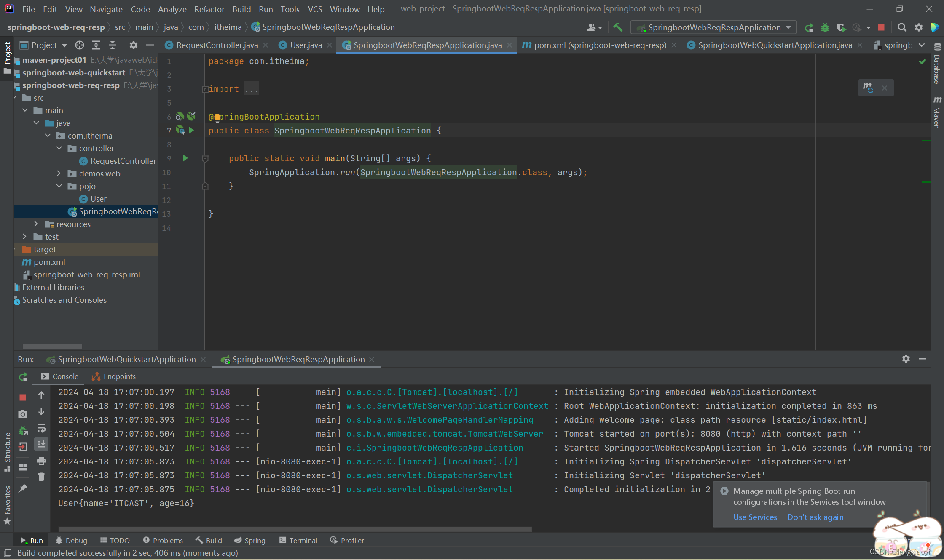Expand all nodes in Project panel
Image resolution: width=944 pixels, height=560 pixels.
(x=96, y=45)
